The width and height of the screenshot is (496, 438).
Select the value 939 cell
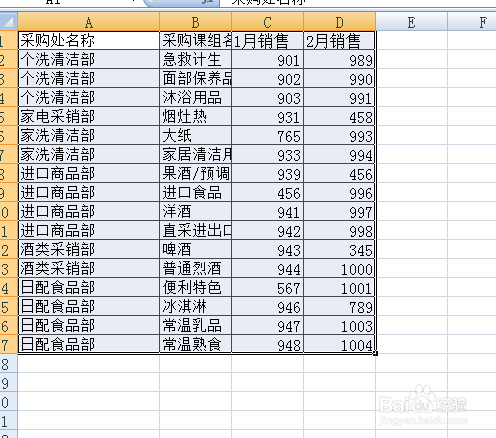click(268, 174)
